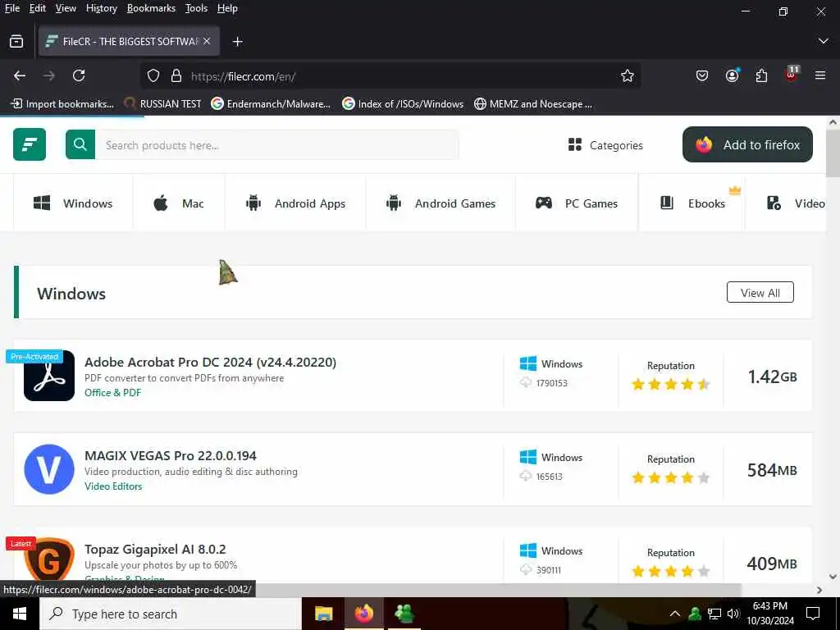Expand the list all tabs chevron

coord(824,41)
